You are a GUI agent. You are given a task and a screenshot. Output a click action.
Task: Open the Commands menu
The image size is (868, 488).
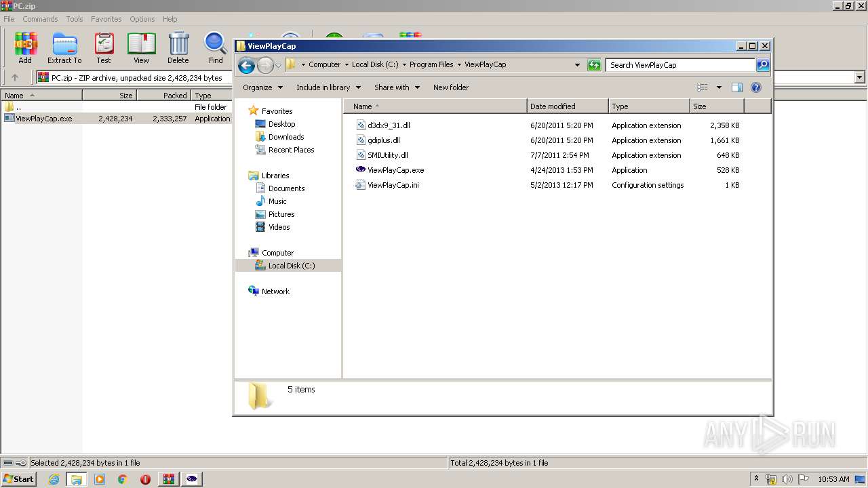(x=40, y=19)
